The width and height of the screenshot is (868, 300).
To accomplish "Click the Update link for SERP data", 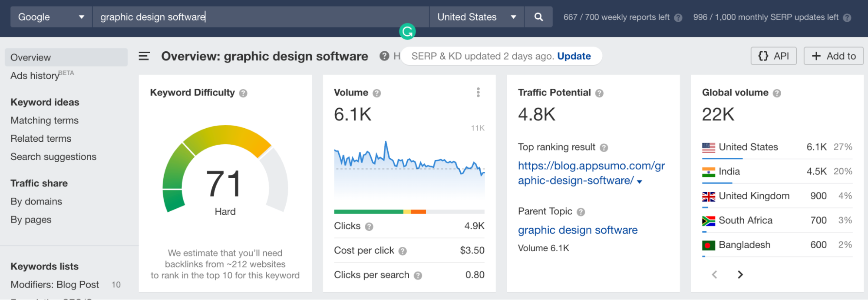I will 574,56.
